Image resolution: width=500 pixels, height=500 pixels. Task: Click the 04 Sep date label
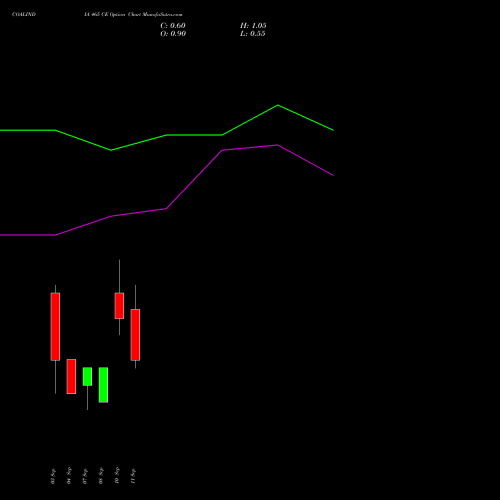pos(69,475)
